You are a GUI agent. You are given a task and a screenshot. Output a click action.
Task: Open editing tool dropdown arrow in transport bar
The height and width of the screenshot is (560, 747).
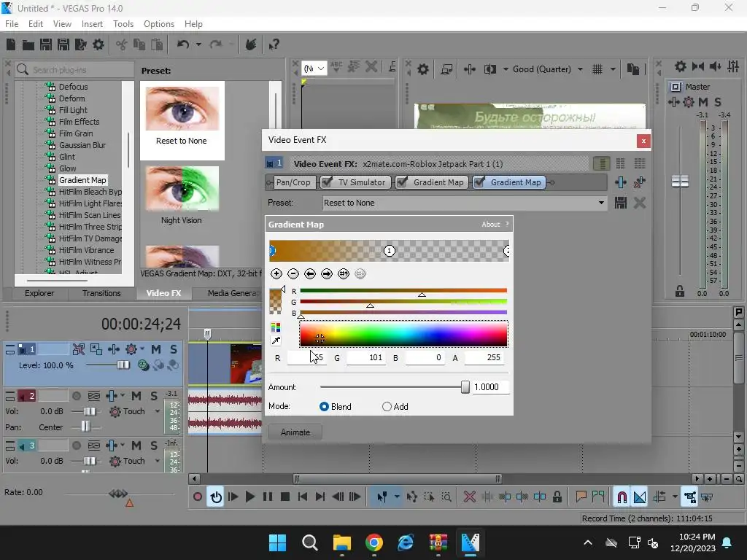(x=397, y=497)
